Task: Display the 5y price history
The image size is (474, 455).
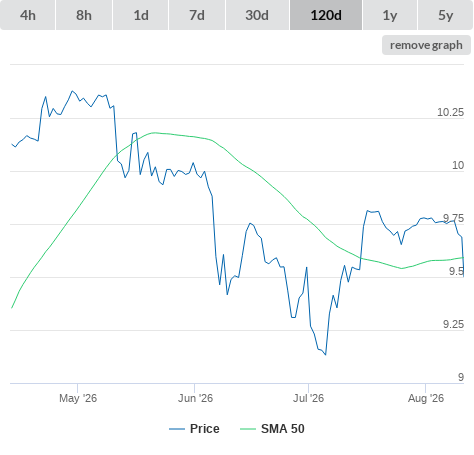Action: coord(445,15)
